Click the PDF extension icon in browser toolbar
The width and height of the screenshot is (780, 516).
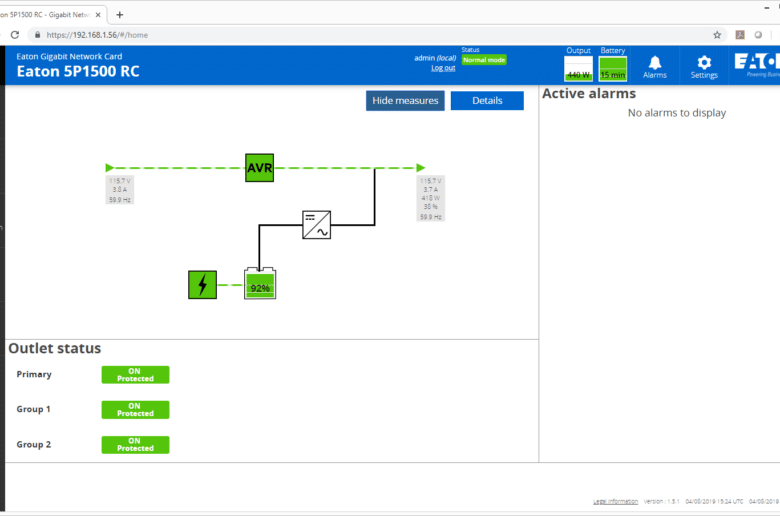[x=740, y=35]
